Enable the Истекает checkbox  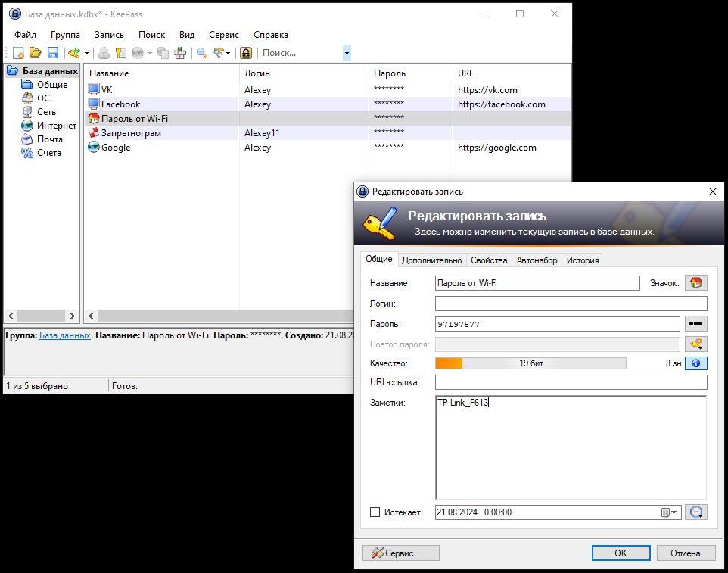pyautogui.click(x=375, y=512)
